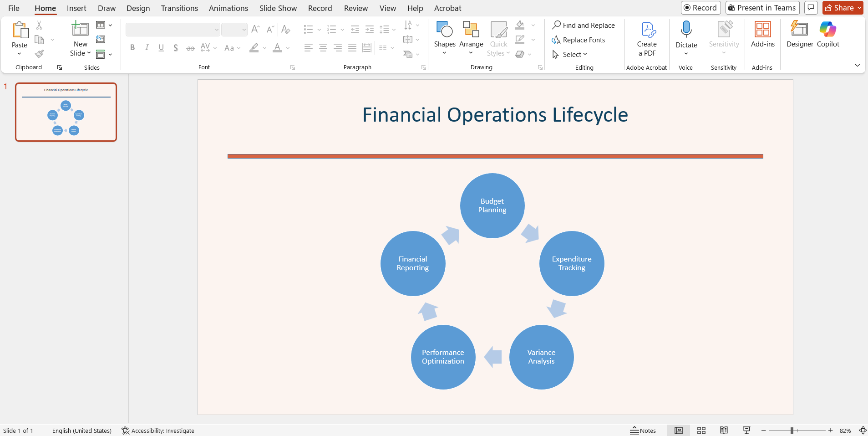Toggle Bold formatting
Viewport: 868px width, 436px height.
pyautogui.click(x=132, y=47)
